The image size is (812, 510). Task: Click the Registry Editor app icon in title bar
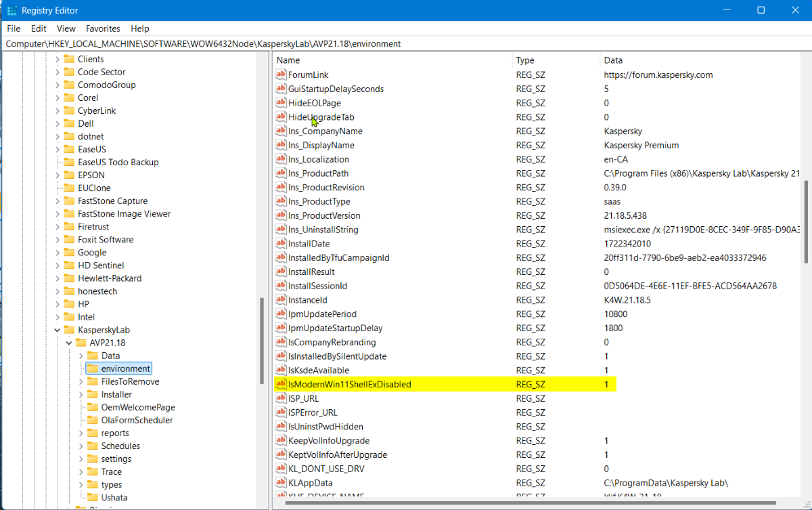12,10
